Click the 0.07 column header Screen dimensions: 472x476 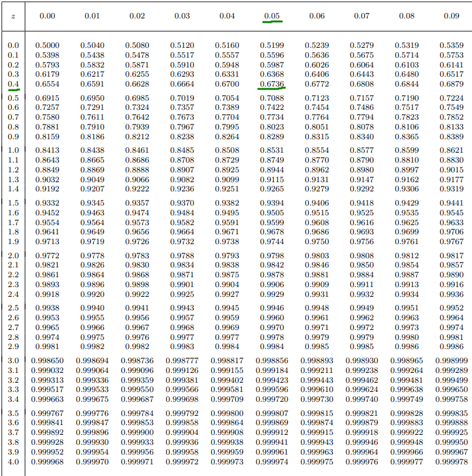tap(362, 15)
